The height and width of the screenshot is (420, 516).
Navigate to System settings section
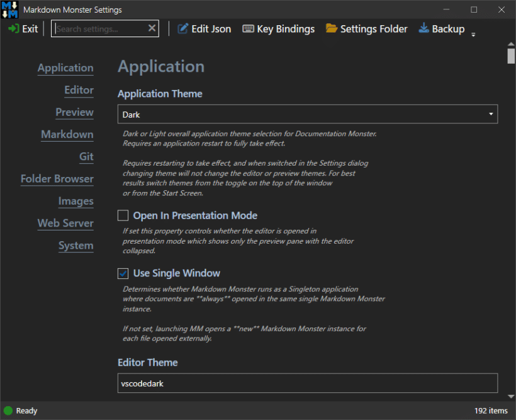76,246
